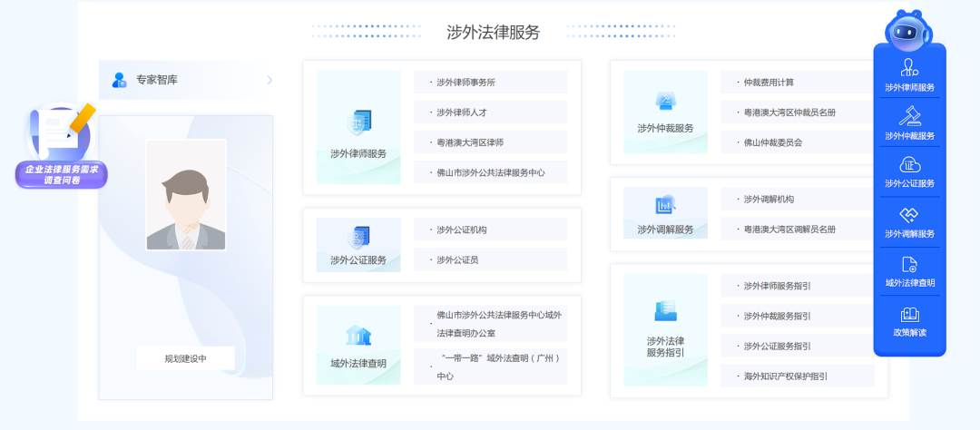The height and width of the screenshot is (430, 980).
Task: Click the 涉外仲裁服务 card icon
Action: tap(665, 101)
